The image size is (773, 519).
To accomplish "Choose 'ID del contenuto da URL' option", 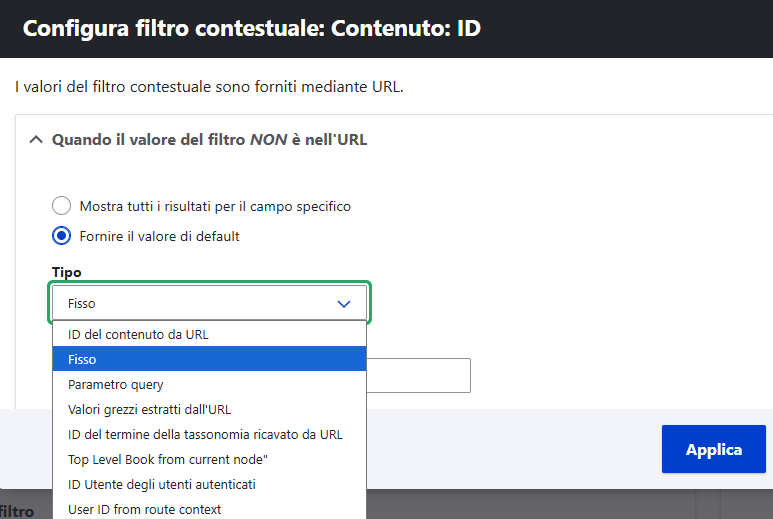I will 138,334.
